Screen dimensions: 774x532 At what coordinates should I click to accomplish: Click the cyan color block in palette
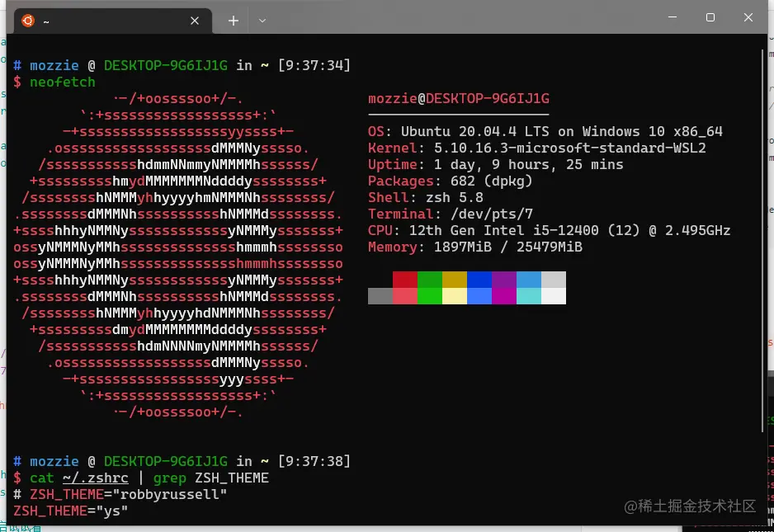[529, 296]
